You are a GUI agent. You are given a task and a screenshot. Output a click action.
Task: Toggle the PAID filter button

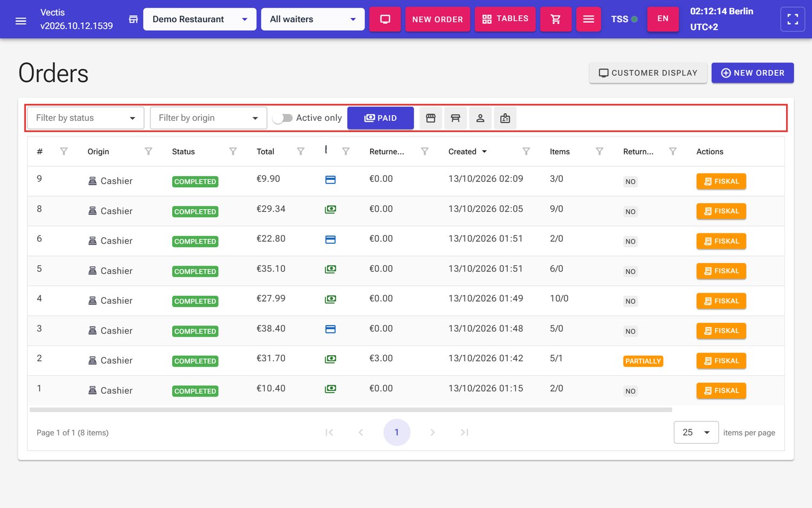[x=381, y=118]
